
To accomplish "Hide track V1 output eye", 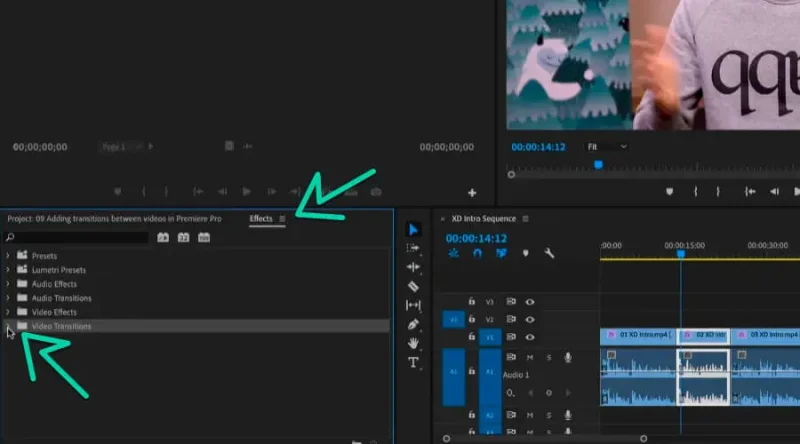I will click(530, 337).
